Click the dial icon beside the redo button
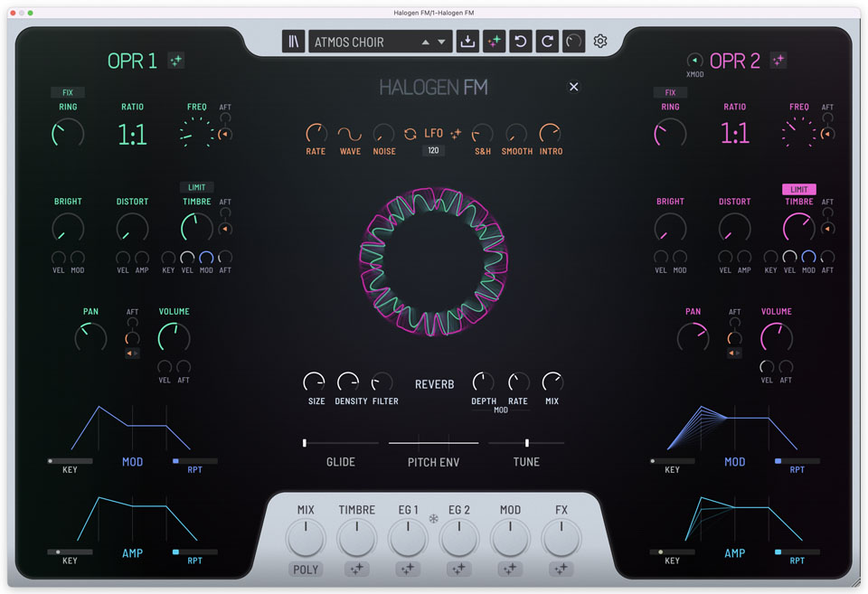 573,42
